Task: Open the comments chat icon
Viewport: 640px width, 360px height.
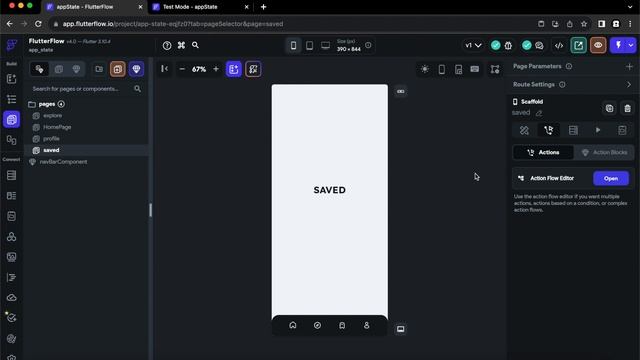Action: pos(539,45)
